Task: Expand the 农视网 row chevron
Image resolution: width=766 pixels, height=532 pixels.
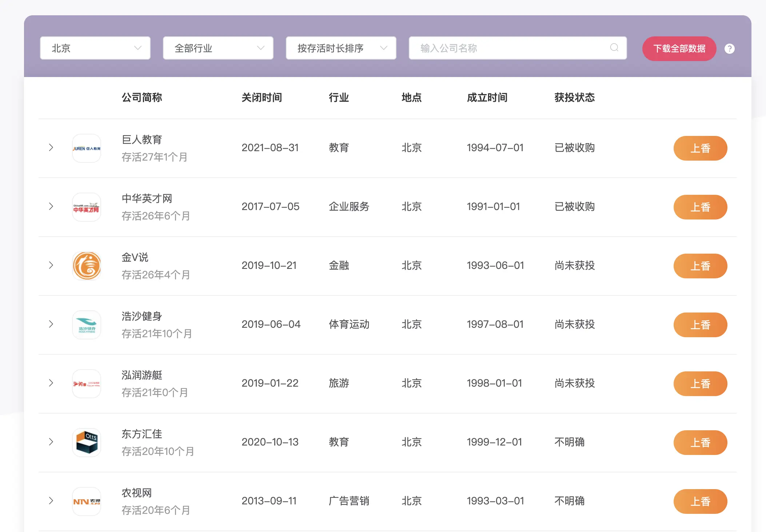Action: pos(51,501)
